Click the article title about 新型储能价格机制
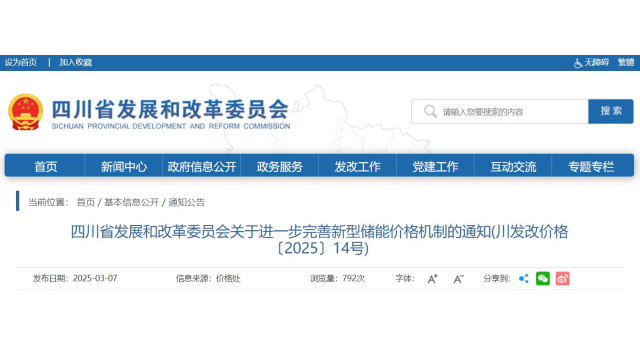Viewport: 640px width, 360px height. click(x=320, y=240)
